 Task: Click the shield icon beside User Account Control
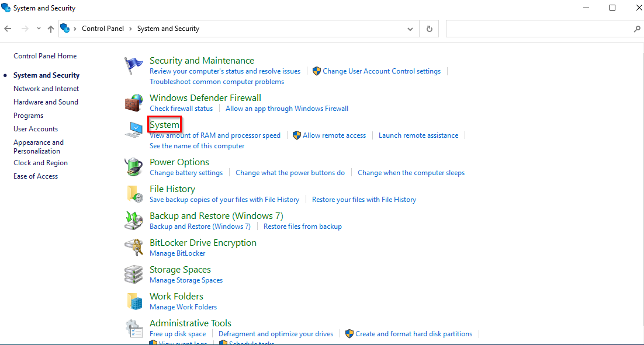[x=316, y=71]
